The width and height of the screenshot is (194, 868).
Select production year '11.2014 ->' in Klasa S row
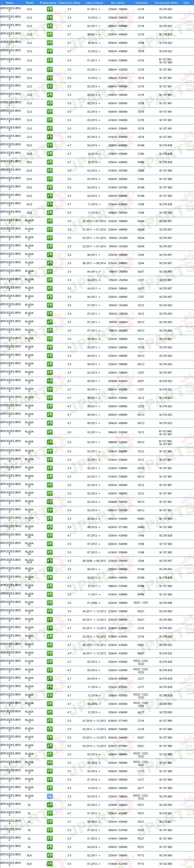click(94, 687)
